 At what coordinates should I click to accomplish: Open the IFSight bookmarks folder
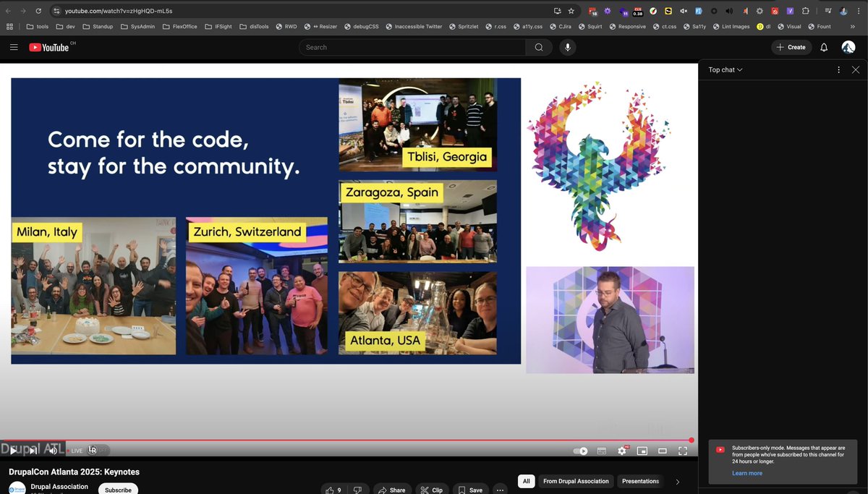[218, 27]
